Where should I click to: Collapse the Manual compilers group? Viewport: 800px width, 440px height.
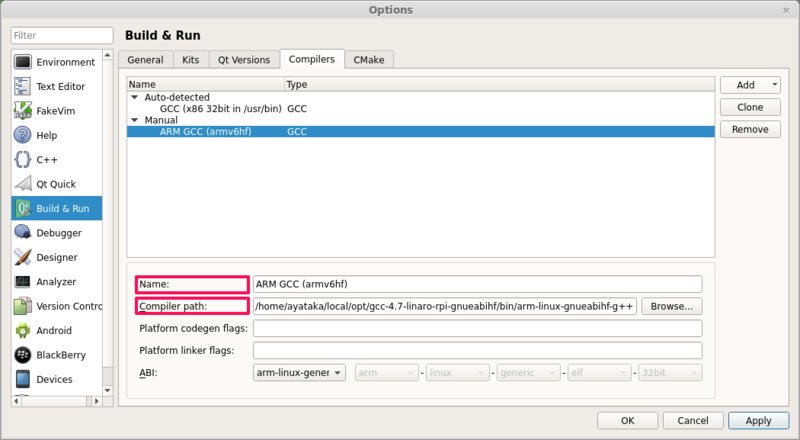pyautogui.click(x=135, y=120)
